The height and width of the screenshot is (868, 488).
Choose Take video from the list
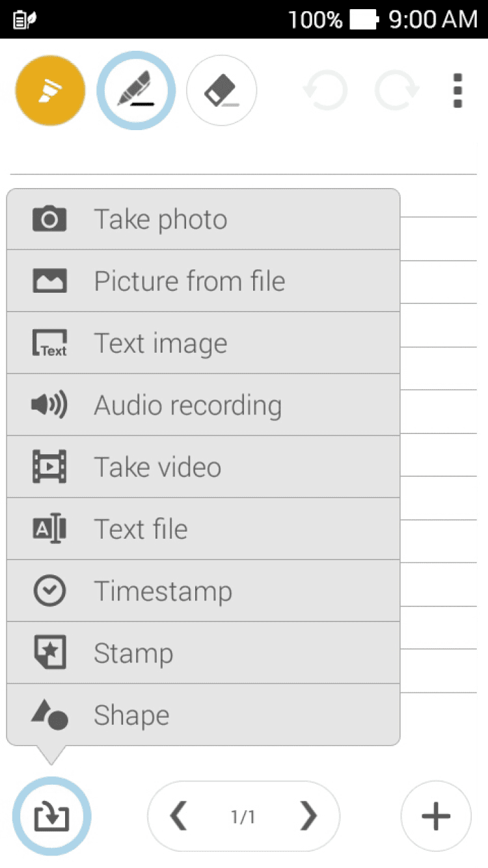(x=203, y=467)
